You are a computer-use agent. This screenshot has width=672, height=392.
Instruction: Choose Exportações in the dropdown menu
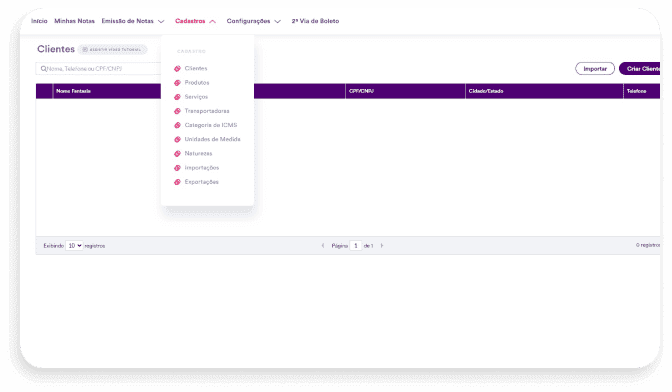(201, 182)
